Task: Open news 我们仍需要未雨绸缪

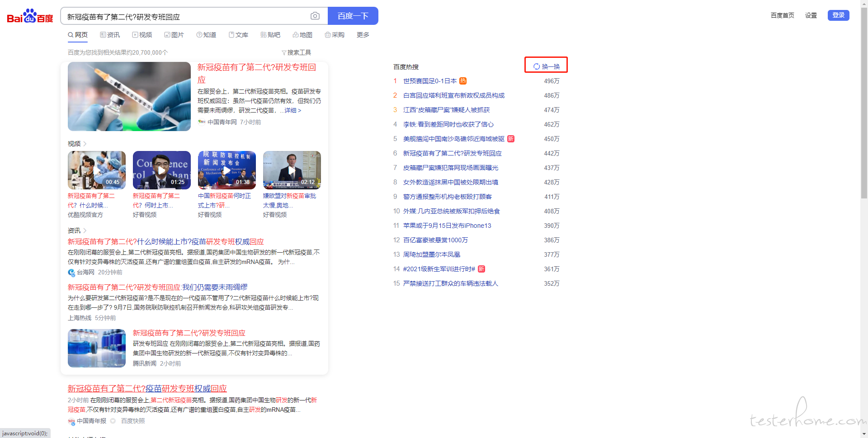Action: (158, 287)
